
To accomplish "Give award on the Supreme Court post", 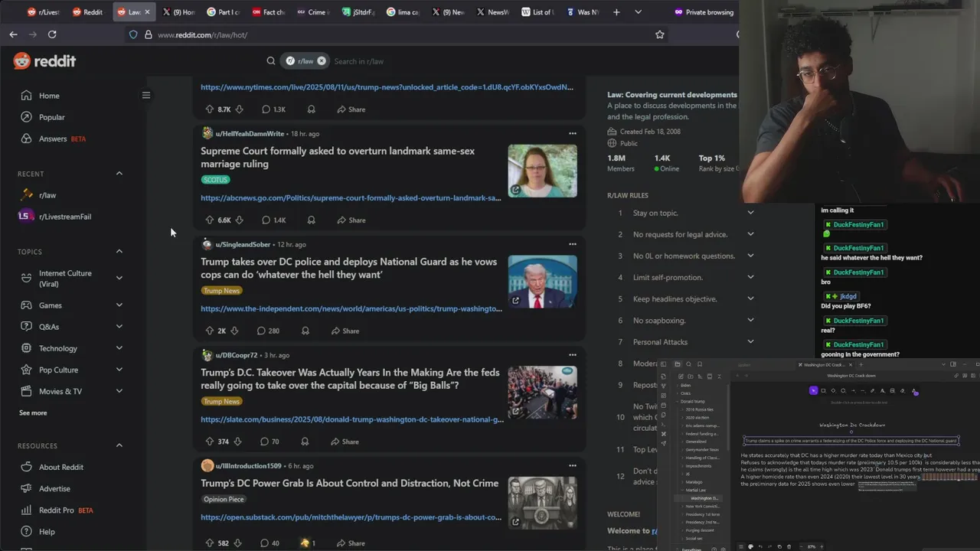I will [x=311, y=220].
